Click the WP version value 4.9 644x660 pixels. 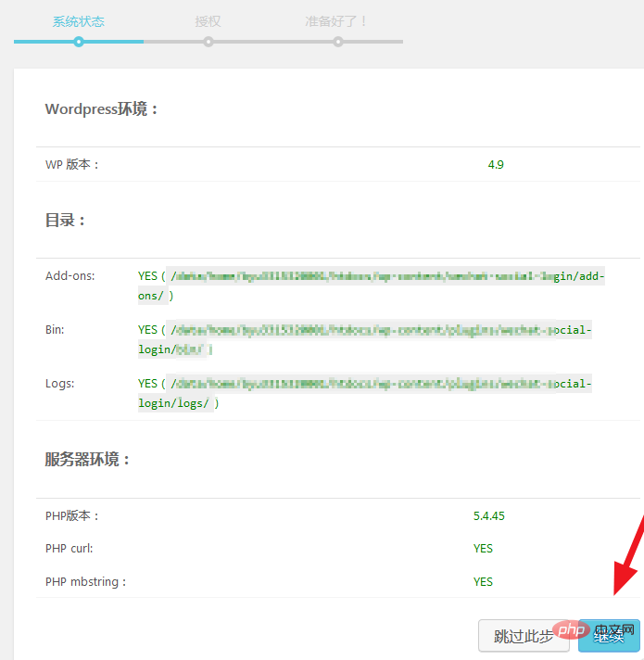click(496, 165)
